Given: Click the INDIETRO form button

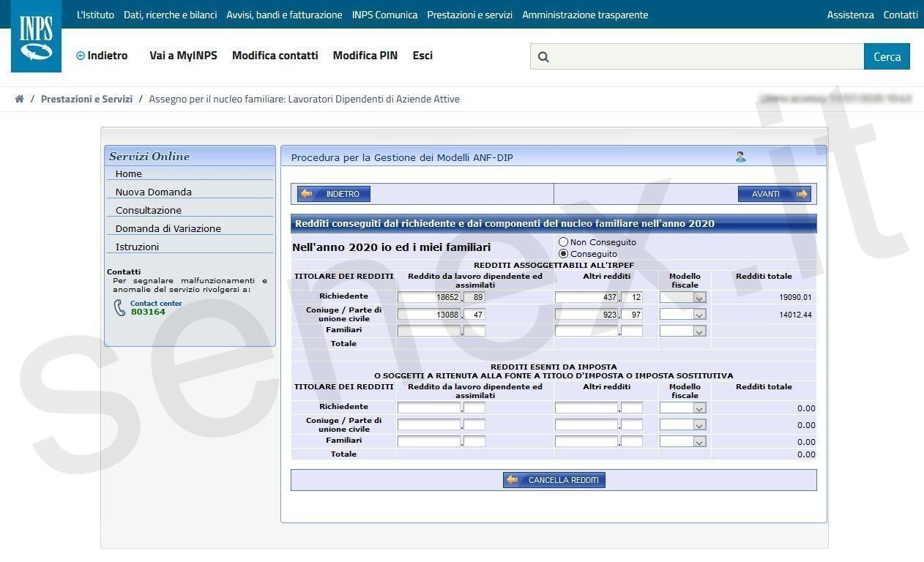Looking at the screenshot, I should pos(334,194).
